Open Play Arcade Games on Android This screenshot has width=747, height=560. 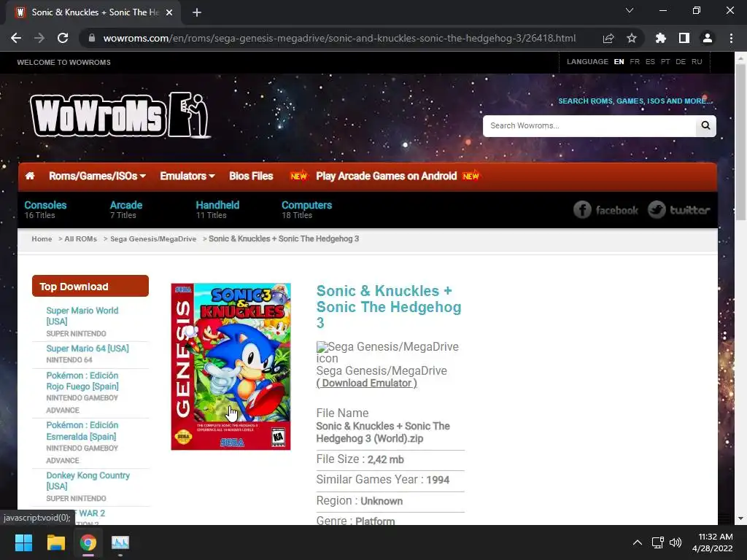[387, 176]
